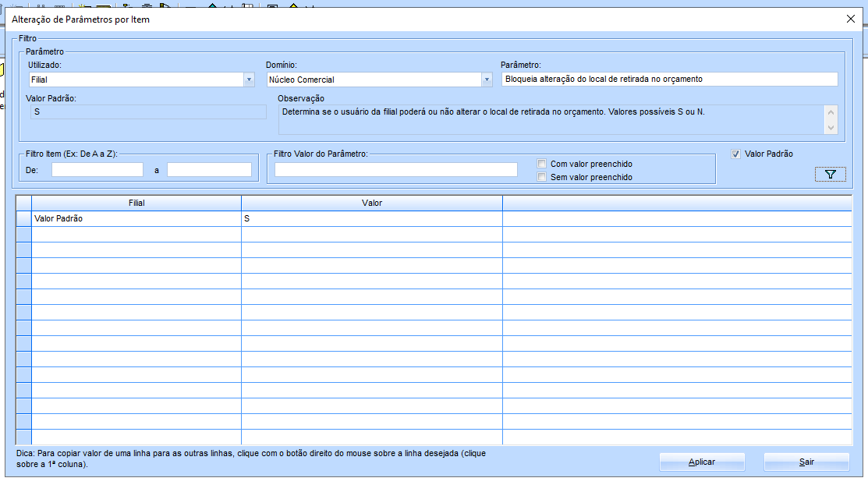Uncheck the Valor Padrão checkbox
868x485 pixels.
(735, 154)
